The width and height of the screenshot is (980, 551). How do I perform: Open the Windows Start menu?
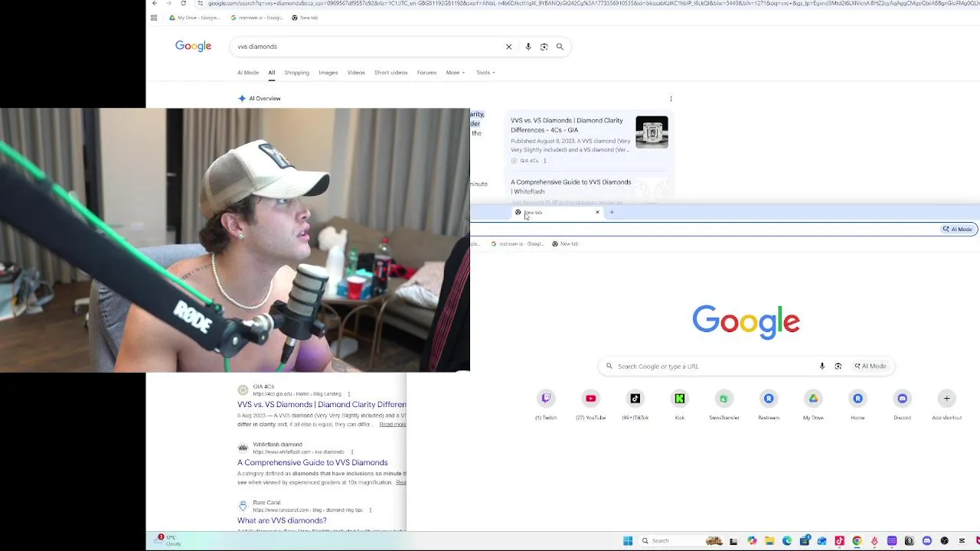[628, 541]
